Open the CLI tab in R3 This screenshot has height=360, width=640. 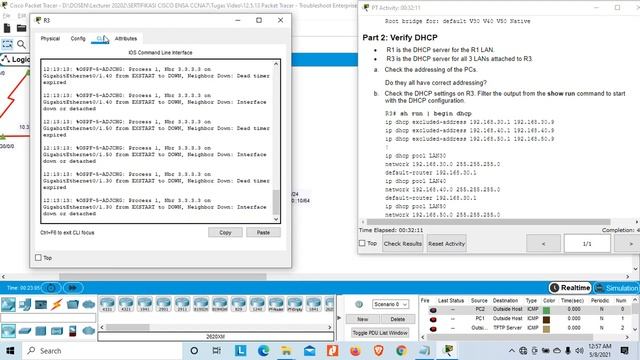tap(100, 38)
